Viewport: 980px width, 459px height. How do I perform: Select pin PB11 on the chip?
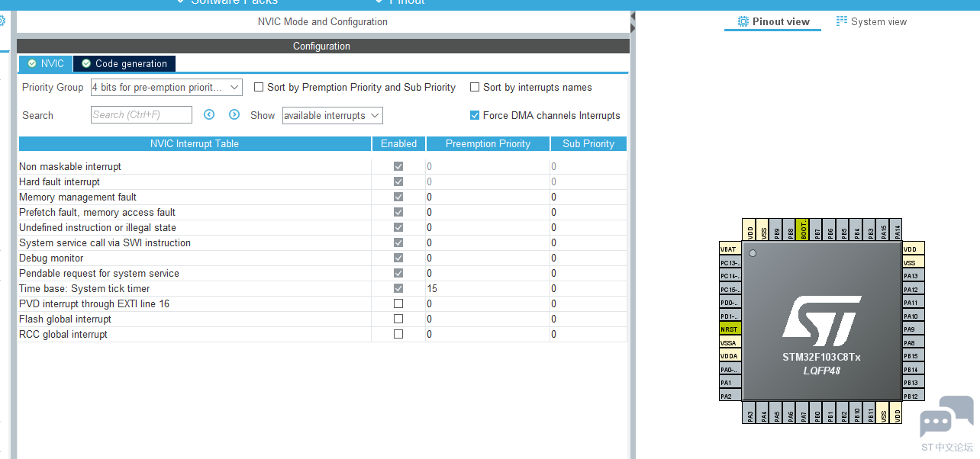871,413
